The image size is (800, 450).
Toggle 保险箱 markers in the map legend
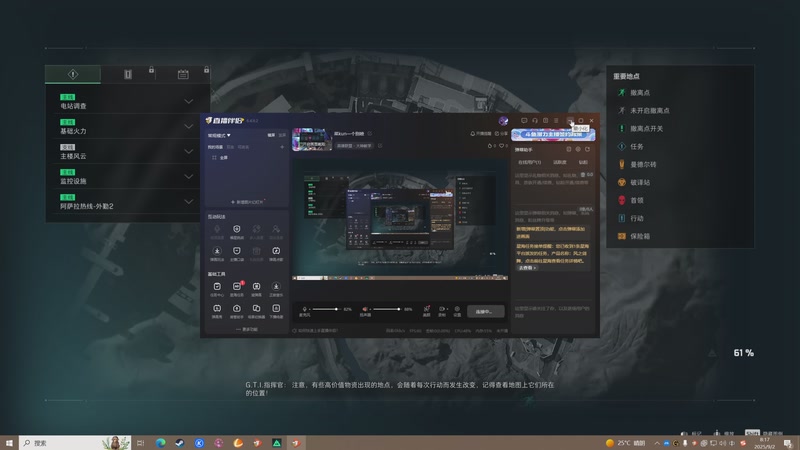[634, 236]
